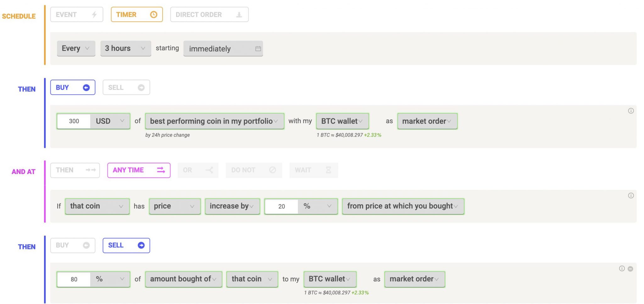Click the prohibit icon on the DO NOT option
644x304 pixels.
(x=272, y=170)
